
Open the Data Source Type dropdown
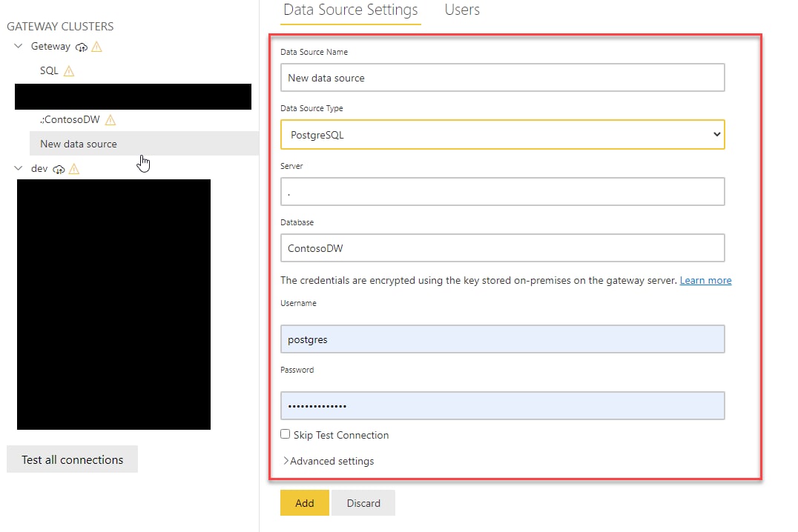click(x=502, y=135)
